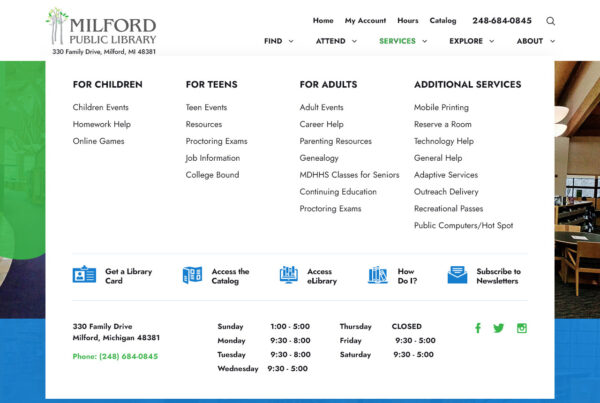Viewport: 600px width, 403px height.
Task: Click the newsletter envelope icon
Action: 457,275
